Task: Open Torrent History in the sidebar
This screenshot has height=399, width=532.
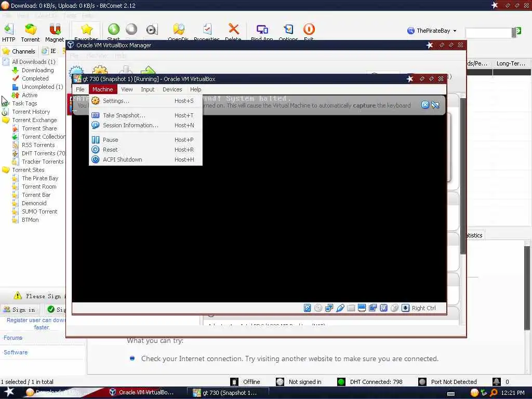Action: [31, 112]
